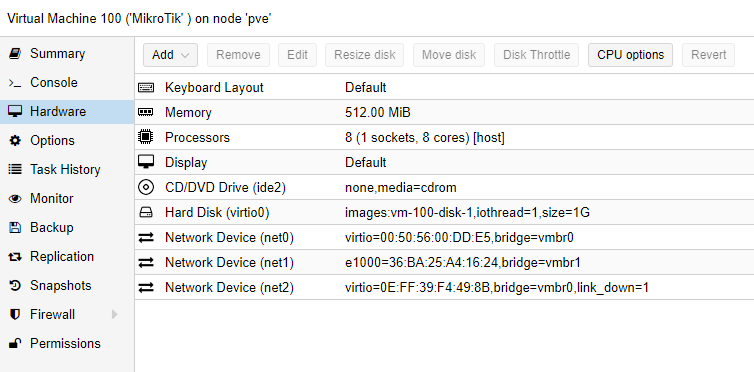Open the Add hardware dropdown
The image size is (754, 372).
170,55
